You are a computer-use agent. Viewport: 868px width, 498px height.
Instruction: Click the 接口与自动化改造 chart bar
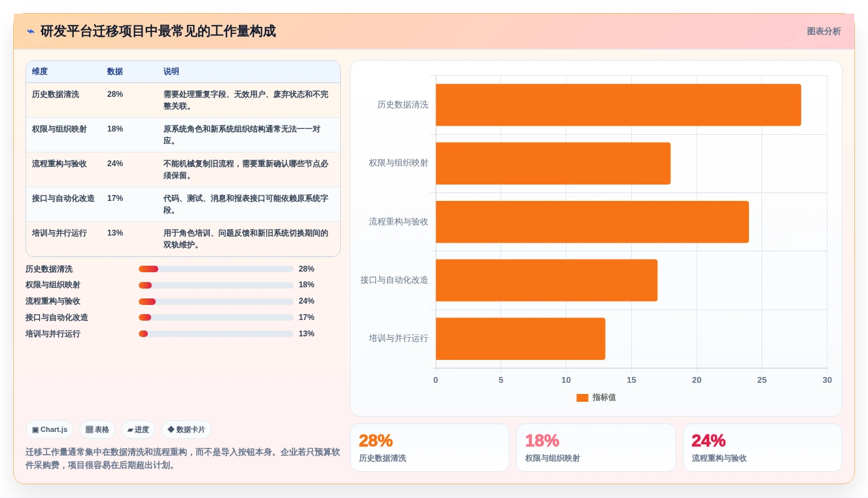(x=546, y=280)
